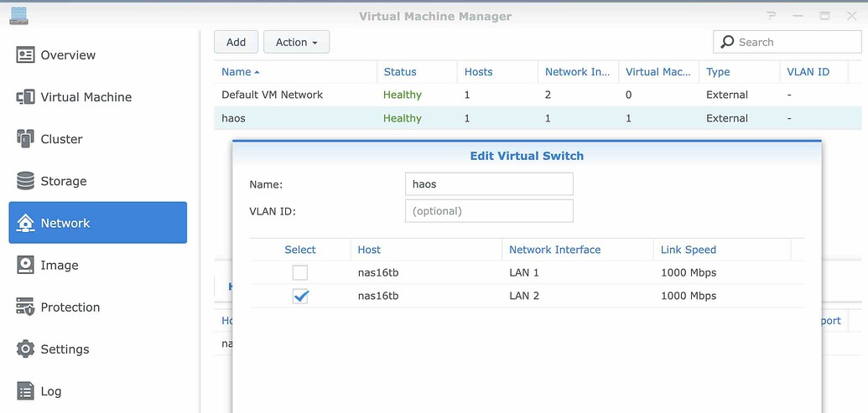The width and height of the screenshot is (868, 413).
Task: Click the Virtual Machine Manager app icon
Action: 18,15
